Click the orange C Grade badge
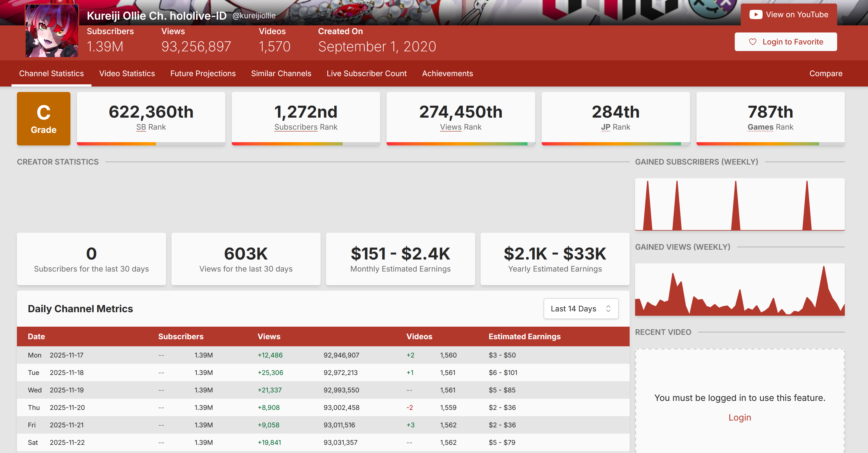868x453 pixels. click(43, 118)
